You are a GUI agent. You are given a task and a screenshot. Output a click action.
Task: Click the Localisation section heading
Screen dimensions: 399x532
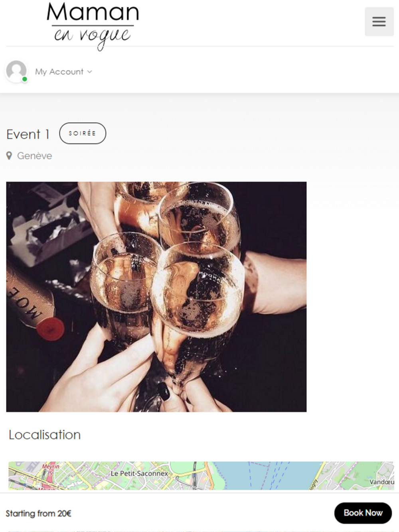point(45,435)
